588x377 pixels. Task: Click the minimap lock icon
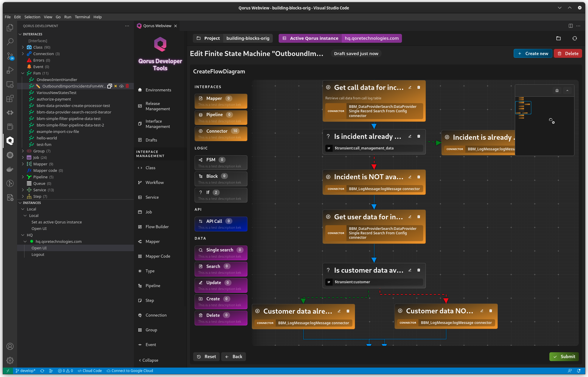coord(557,90)
